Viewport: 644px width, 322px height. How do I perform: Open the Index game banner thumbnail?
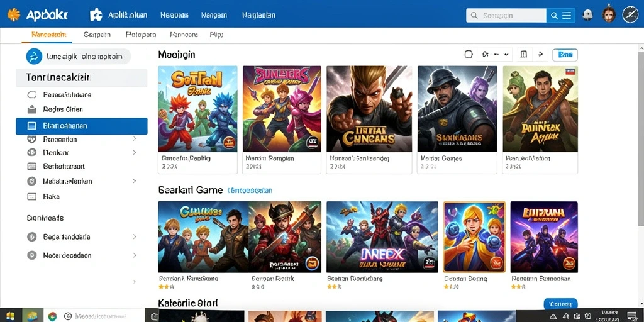pos(382,237)
